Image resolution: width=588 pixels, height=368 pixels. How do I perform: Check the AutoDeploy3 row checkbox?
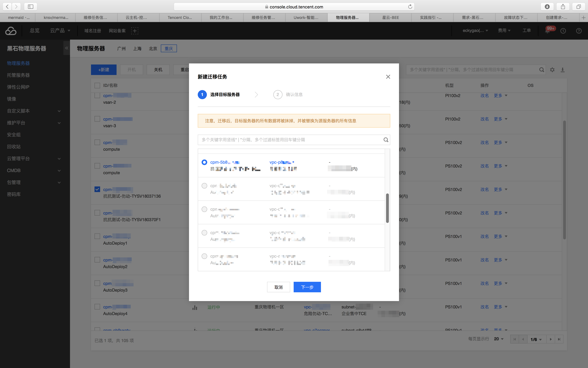pyautogui.click(x=97, y=283)
